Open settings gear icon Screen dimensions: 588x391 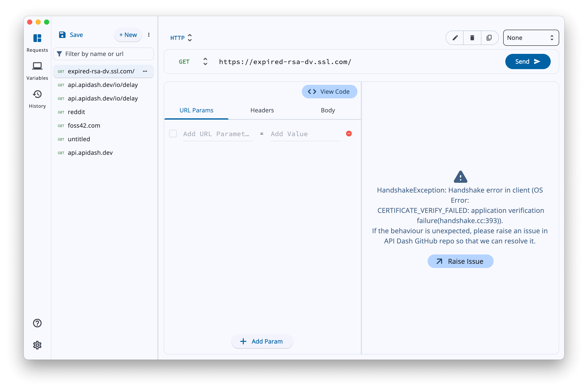[x=37, y=345]
